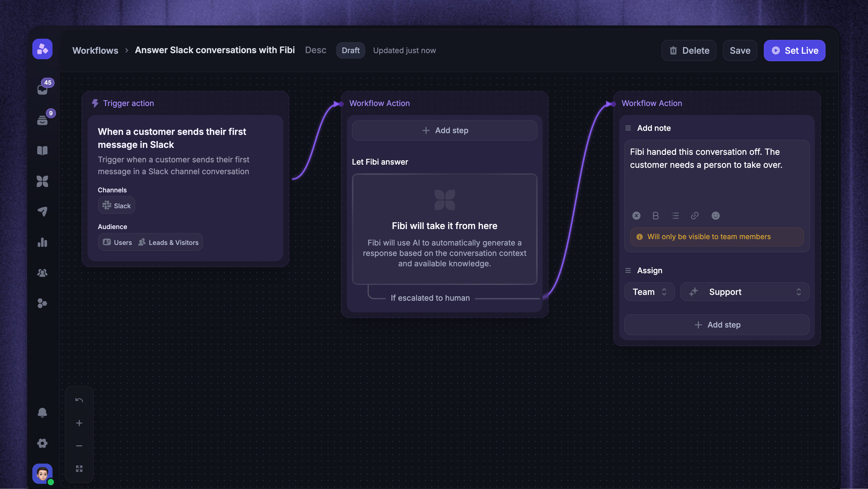
Task: Undo the last canvas change
Action: point(79,400)
